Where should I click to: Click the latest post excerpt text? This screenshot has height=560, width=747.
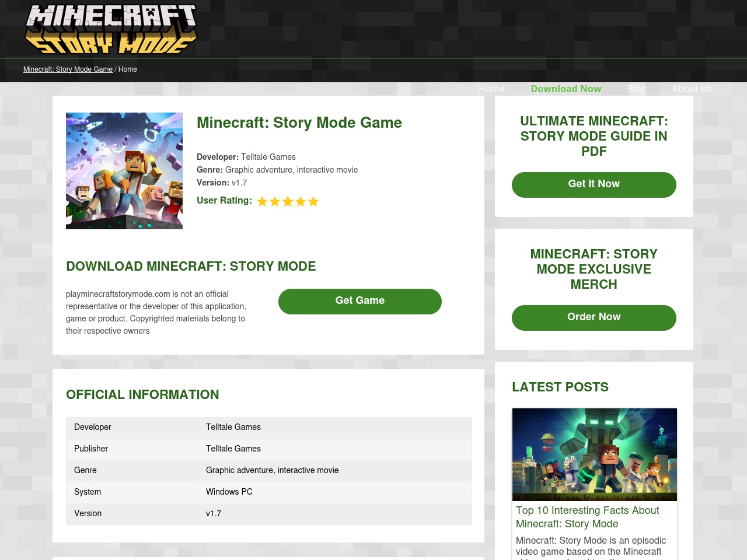[x=591, y=547]
